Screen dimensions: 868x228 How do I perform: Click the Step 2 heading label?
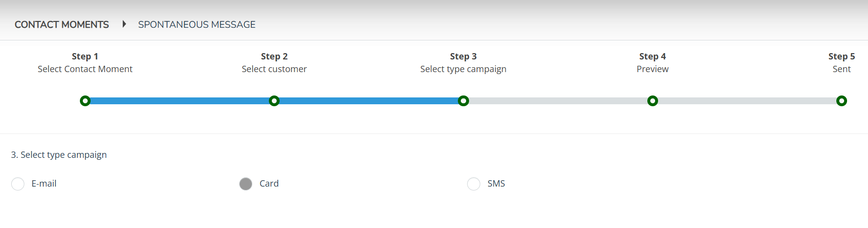click(x=274, y=57)
